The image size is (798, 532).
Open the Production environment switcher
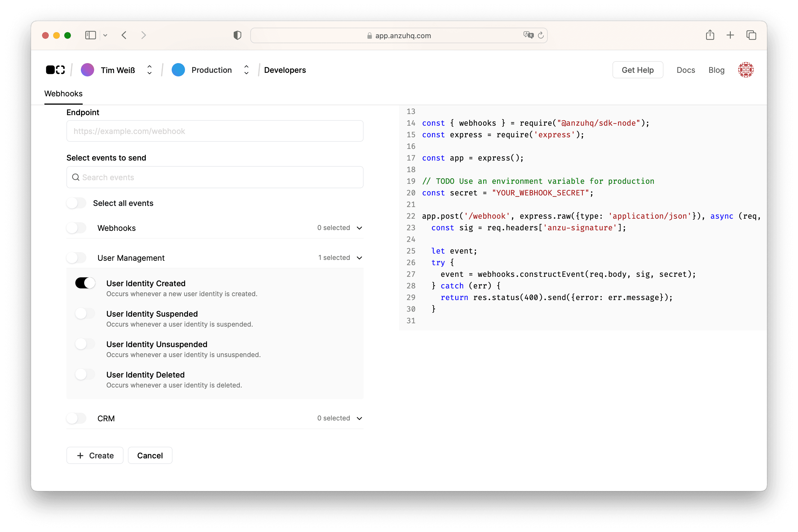[246, 70]
